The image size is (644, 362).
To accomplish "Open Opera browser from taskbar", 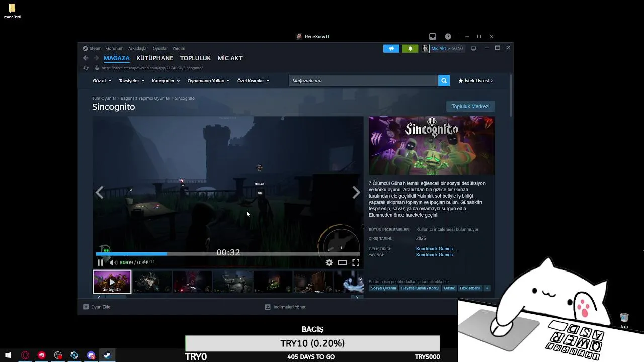I will [25, 355].
